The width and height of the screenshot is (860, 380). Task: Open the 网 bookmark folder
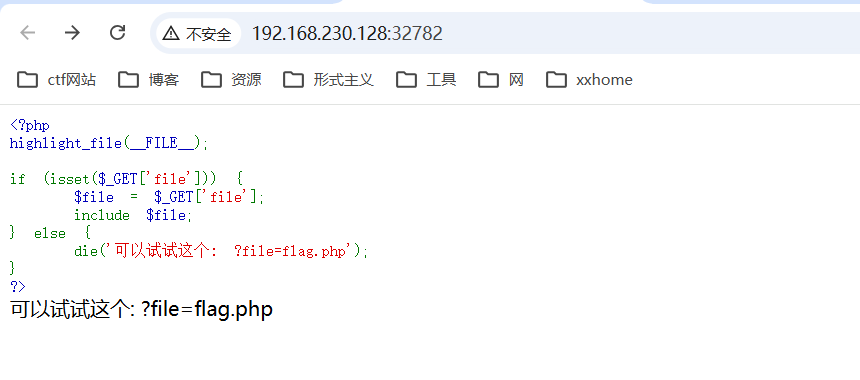click(501, 80)
